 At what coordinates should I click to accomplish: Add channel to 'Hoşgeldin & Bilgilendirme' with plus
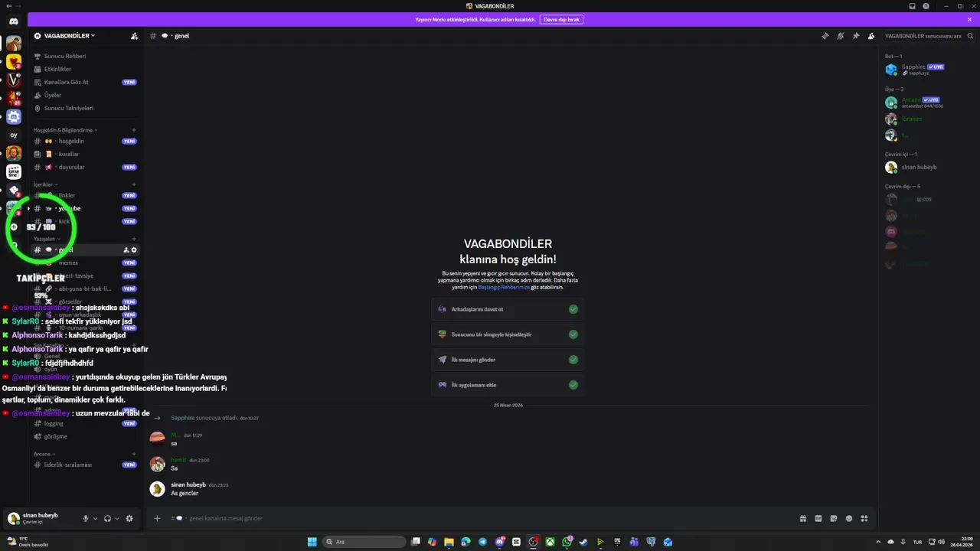pyautogui.click(x=134, y=130)
